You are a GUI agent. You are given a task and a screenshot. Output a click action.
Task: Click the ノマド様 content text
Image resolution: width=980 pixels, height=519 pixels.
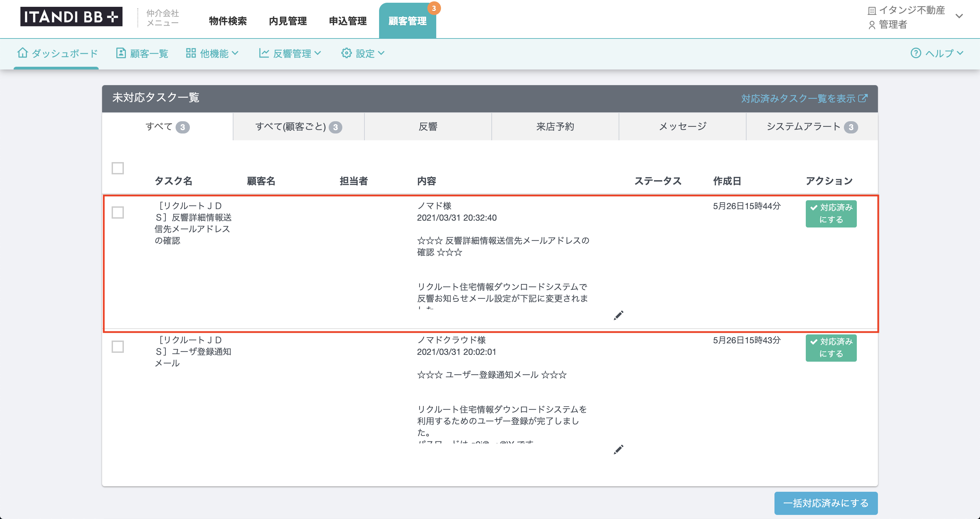click(x=434, y=206)
